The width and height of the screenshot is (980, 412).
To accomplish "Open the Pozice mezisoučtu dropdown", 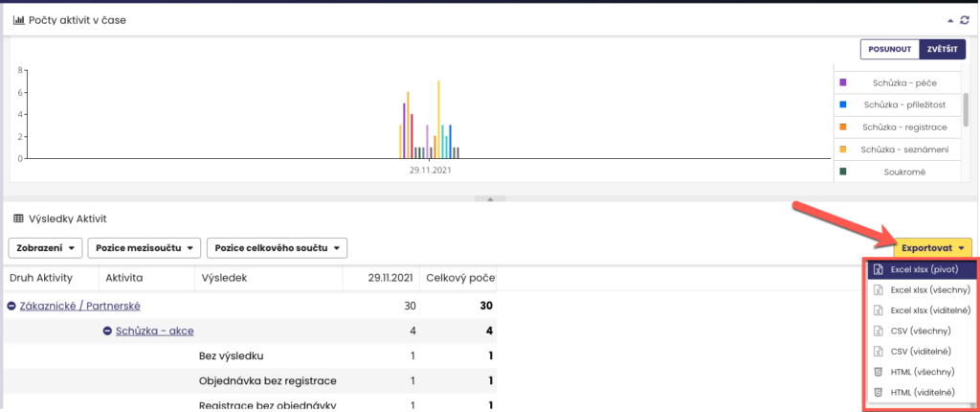I will click(144, 248).
